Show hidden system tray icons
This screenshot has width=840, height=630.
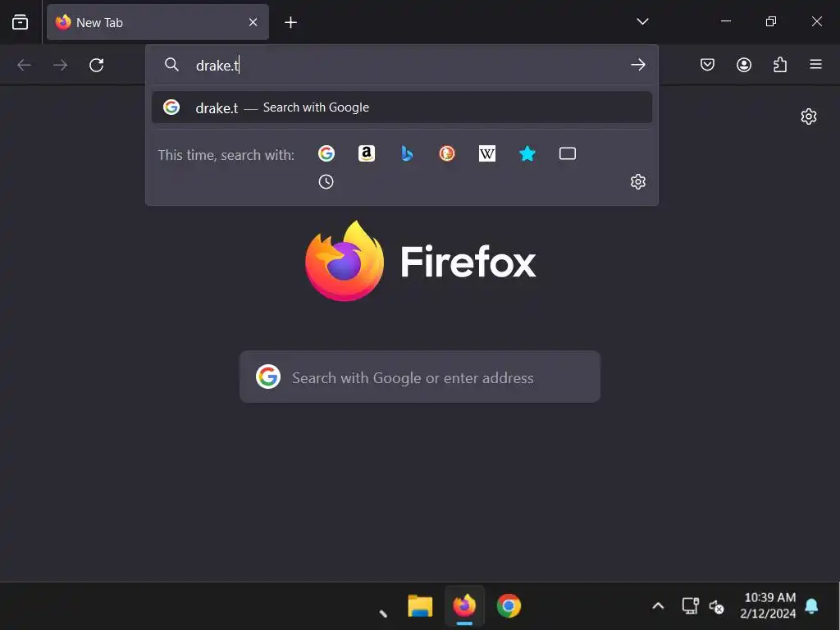658,606
